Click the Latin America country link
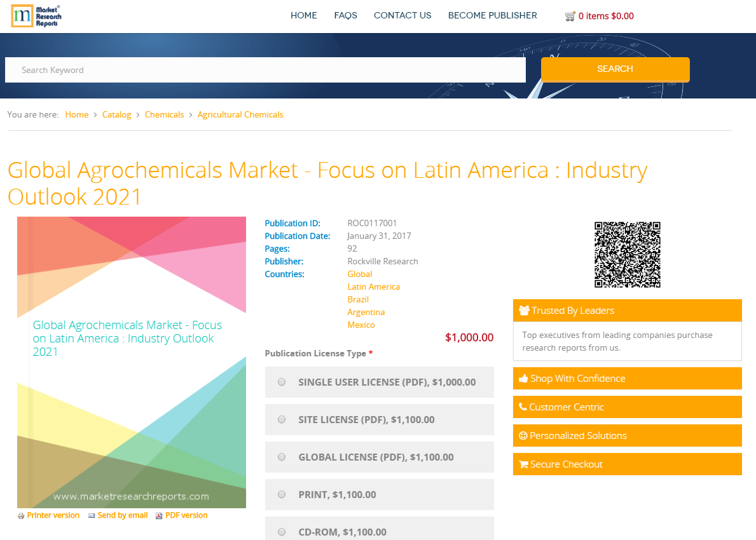This screenshot has width=756, height=540. coord(373,287)
